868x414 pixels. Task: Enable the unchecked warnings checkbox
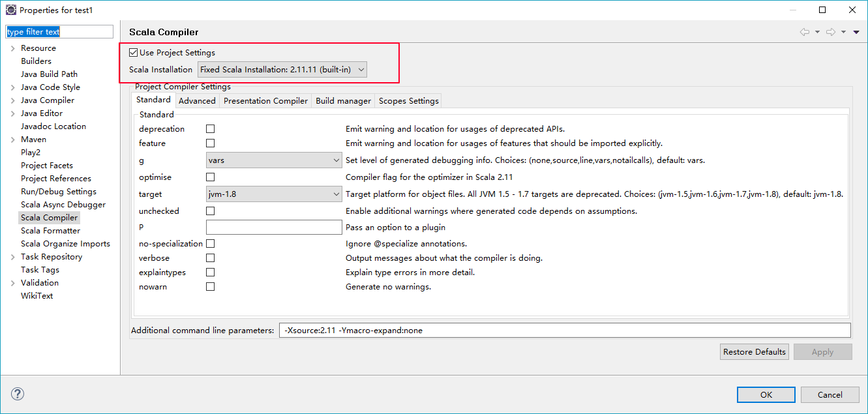(x=211, y=211)
